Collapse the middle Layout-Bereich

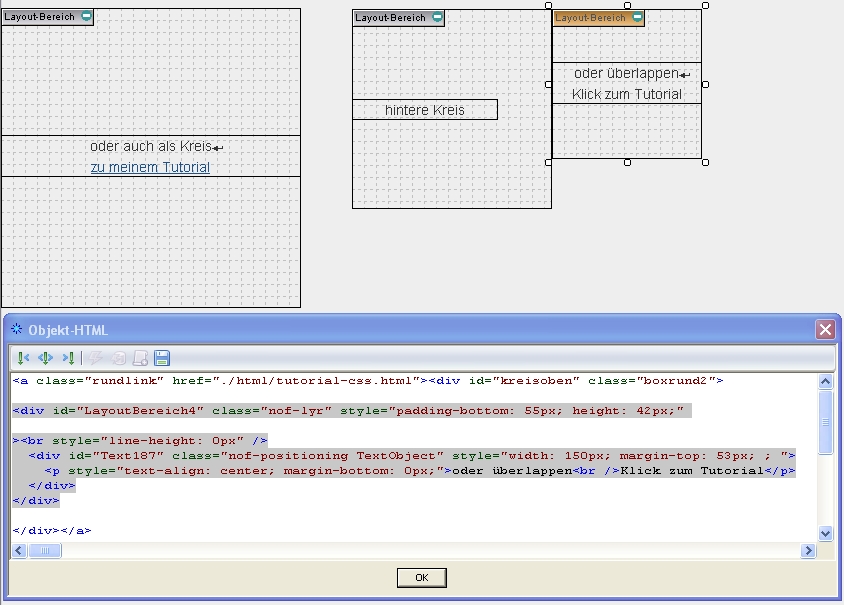click(437, 18)
